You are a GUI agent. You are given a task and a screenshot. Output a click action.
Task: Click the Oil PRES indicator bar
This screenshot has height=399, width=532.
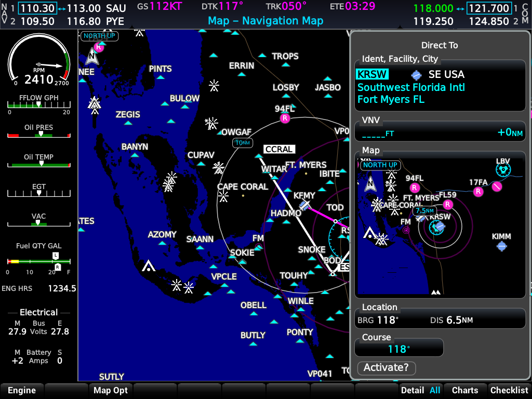pos(39,135)
